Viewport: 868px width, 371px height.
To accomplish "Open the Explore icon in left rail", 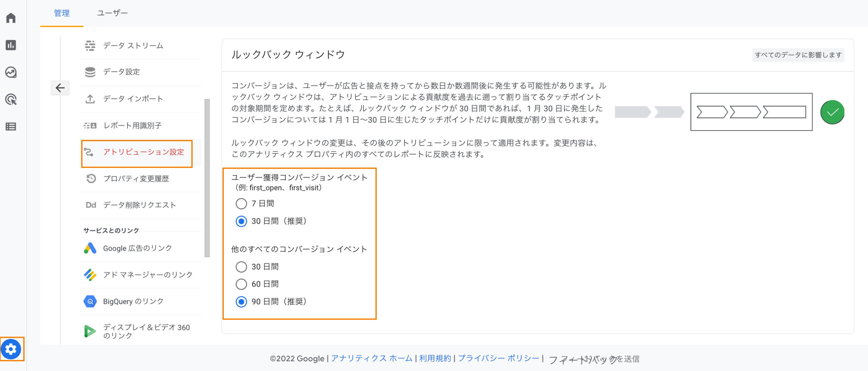I will coord(11,72).
